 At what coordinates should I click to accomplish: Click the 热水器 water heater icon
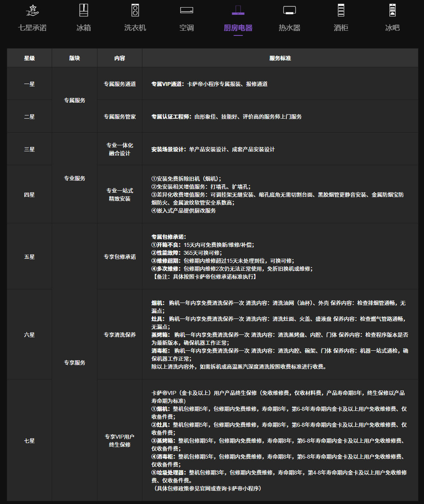(289, 10)
